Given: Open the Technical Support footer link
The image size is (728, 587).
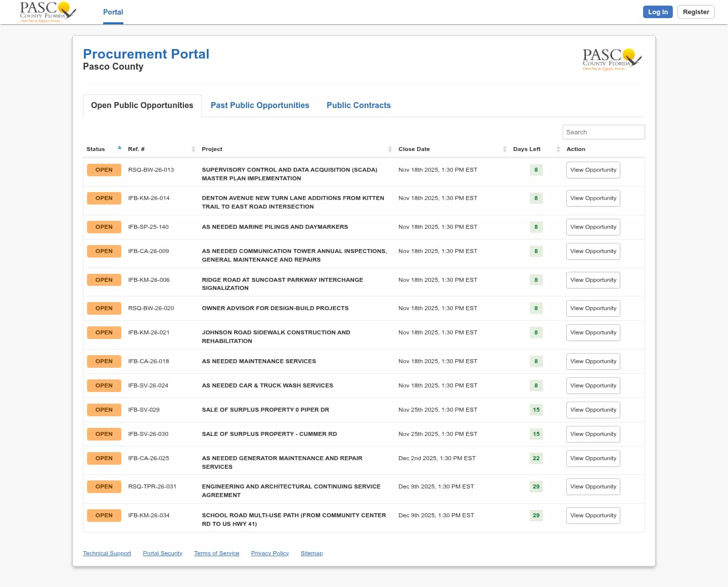Looking at the screenshot, I should pyautogui.click(x=107, y=554).
